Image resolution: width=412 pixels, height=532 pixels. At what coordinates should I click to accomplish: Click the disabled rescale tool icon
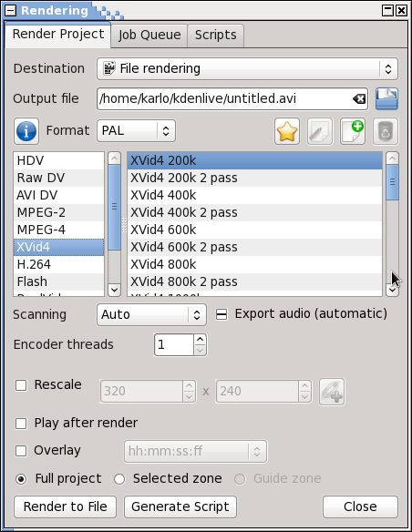pos(332,392)
